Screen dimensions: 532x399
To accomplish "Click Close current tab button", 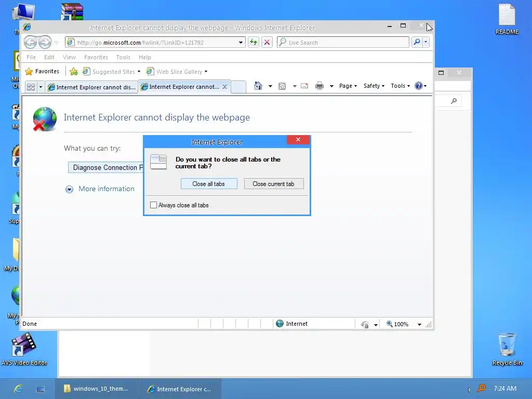I will [273, 184].
